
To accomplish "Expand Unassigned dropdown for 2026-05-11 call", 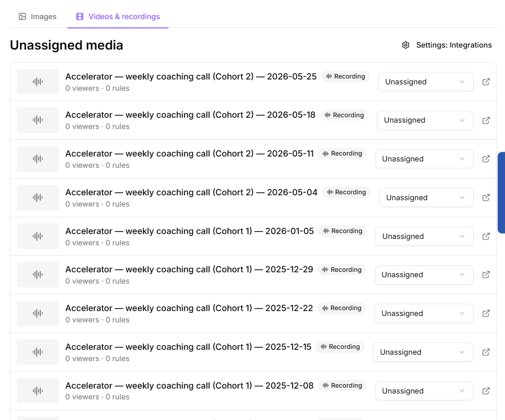I will [x=425, y=159].
